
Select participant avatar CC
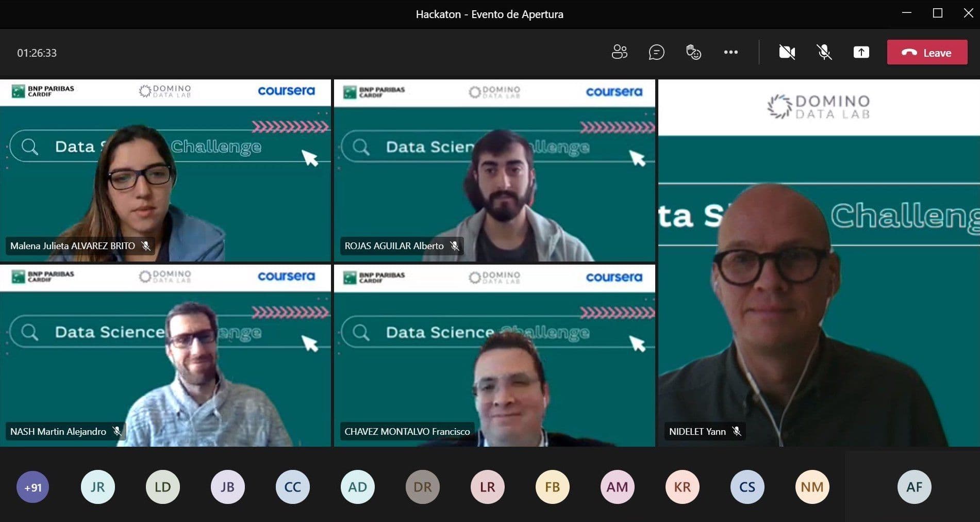click(x=292, y=487)
